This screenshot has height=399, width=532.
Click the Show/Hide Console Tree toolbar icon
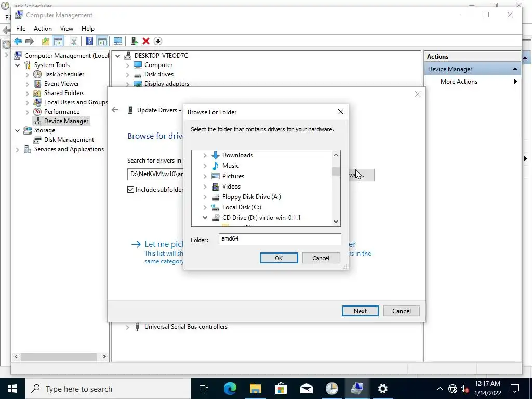pos(58,42)
